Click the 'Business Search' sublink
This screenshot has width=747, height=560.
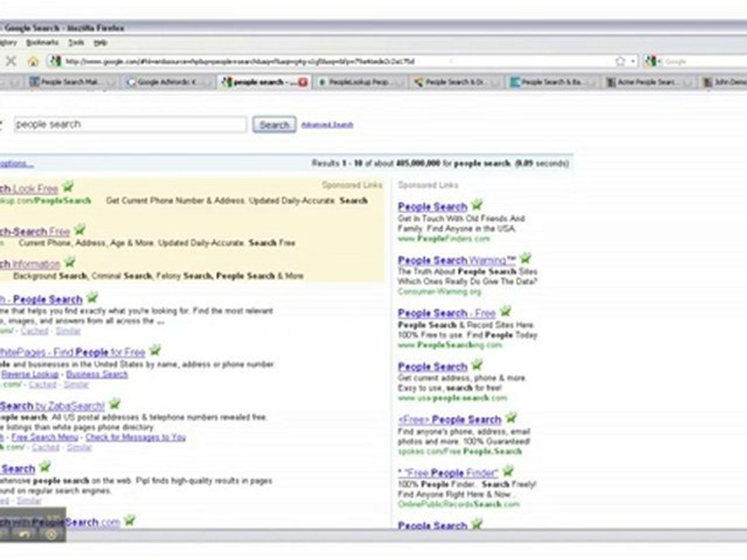pos(96,374)
